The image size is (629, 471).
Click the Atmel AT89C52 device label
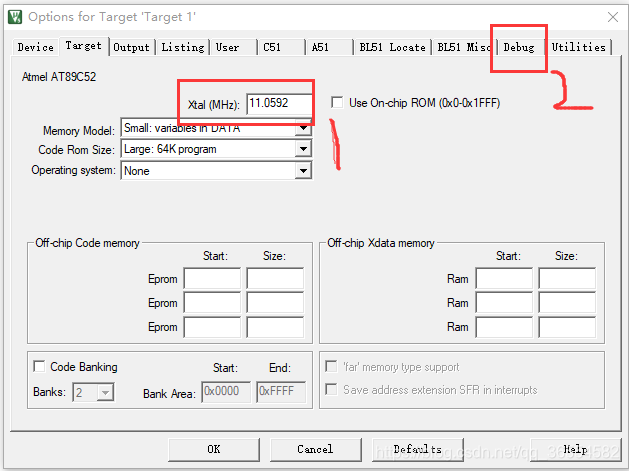[59, 77]
